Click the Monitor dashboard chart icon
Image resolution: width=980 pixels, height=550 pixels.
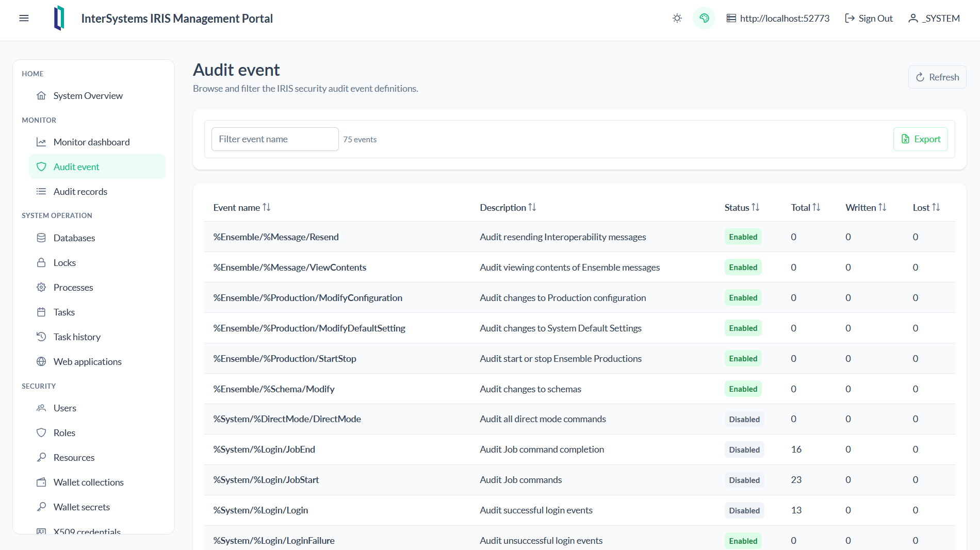pos(41,142)
